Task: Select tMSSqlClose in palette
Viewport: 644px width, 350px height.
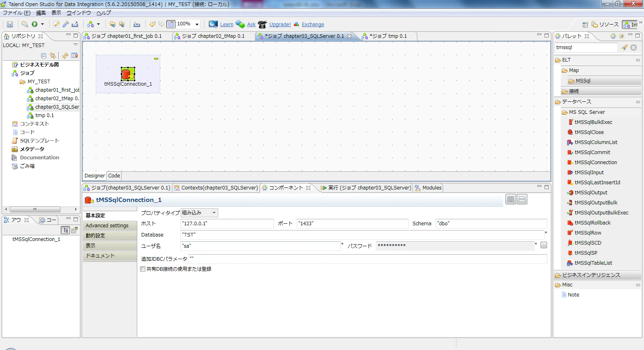Action: [589, 132]
